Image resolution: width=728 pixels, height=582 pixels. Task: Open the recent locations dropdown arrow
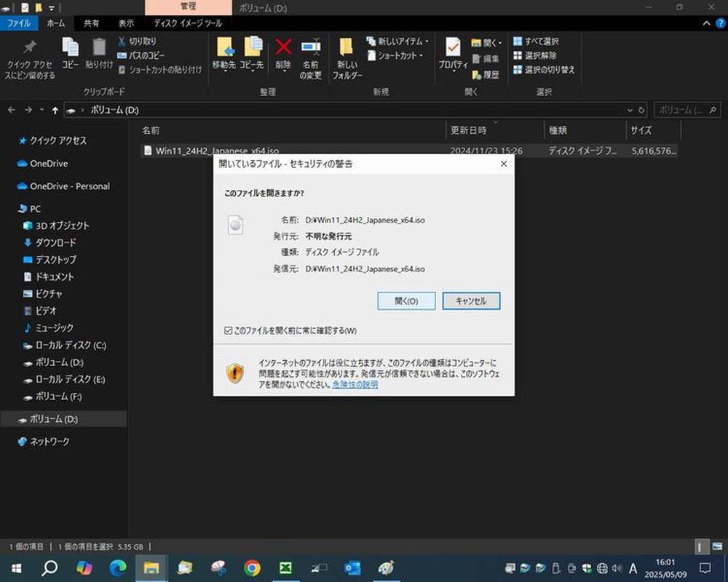coord(42,110)
